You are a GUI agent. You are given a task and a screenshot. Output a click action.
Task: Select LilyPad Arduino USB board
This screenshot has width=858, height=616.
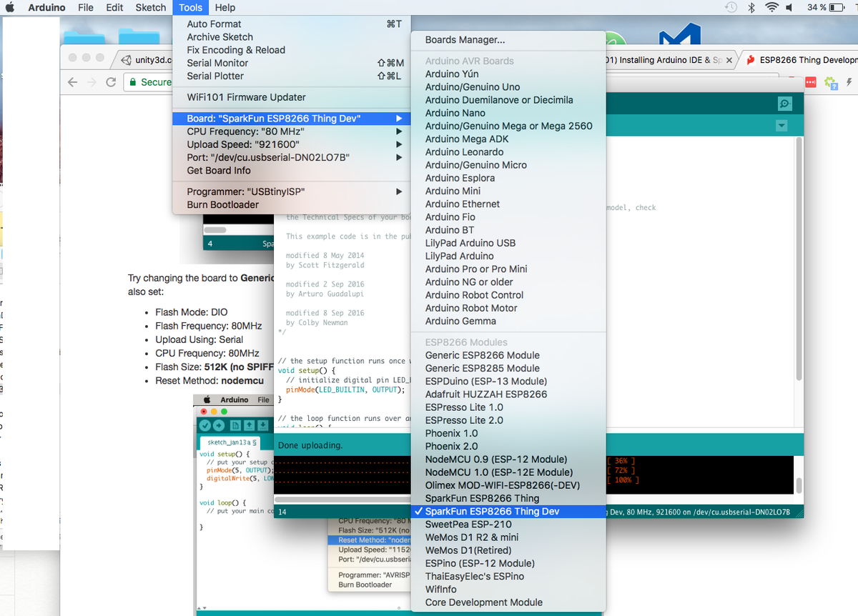[508, 243]
